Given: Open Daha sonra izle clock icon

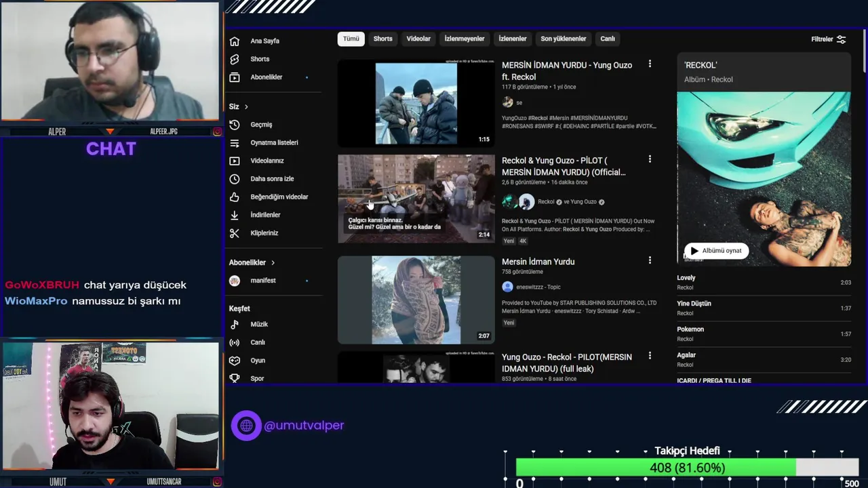Looking at the screenshot, I should [x=235, y=179].
